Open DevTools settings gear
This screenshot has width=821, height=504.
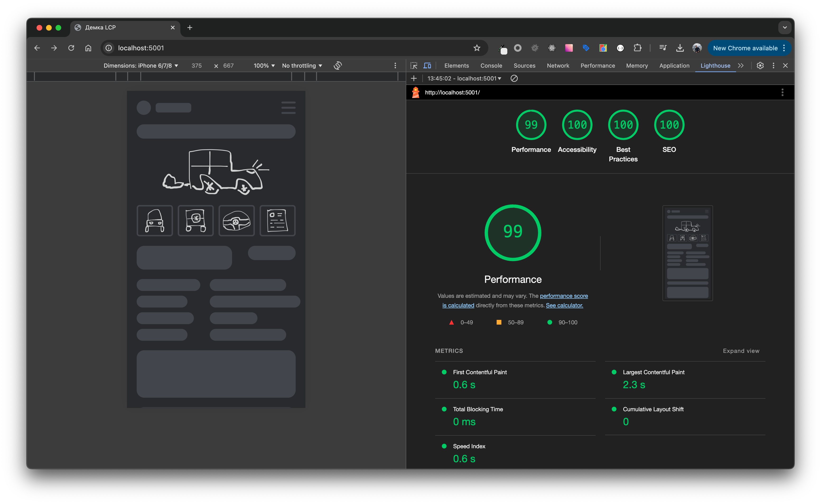coord(760,66)
